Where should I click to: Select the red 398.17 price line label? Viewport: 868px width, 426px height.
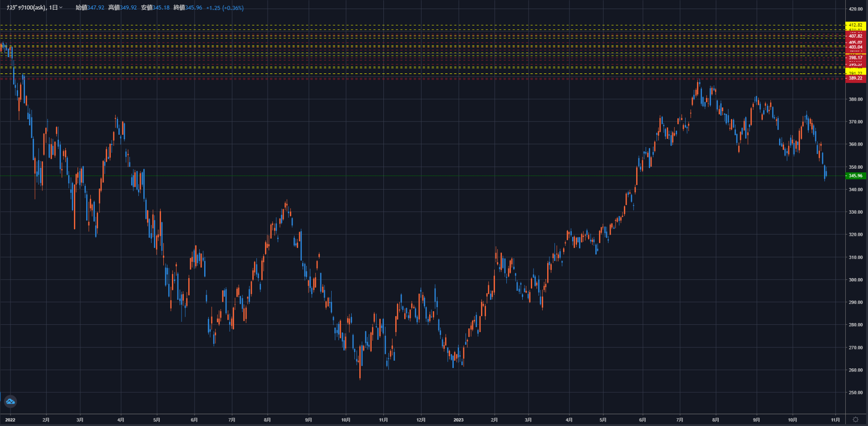[856, 58]
